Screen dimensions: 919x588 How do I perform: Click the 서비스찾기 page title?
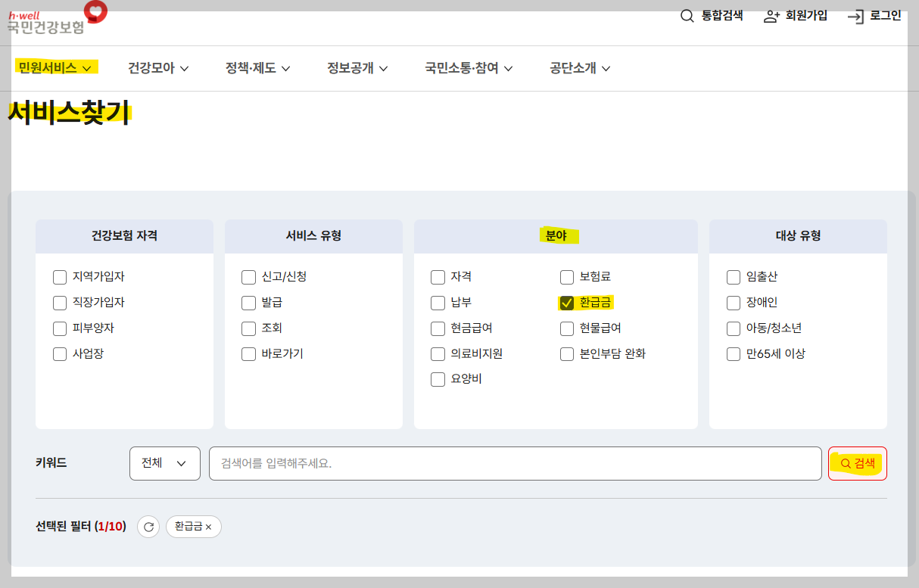[x=69, y=114]
